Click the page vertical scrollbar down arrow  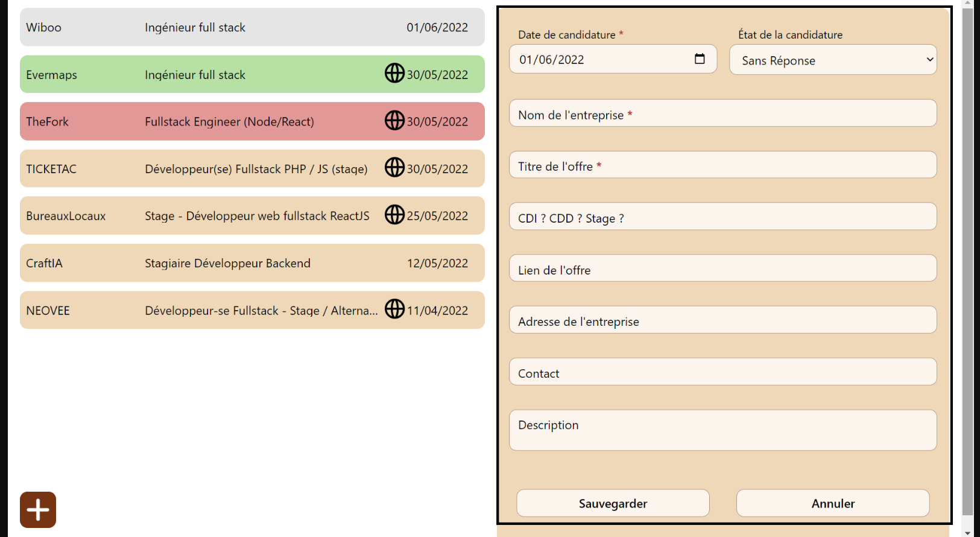pyautogui.click(x=967, y=532)
